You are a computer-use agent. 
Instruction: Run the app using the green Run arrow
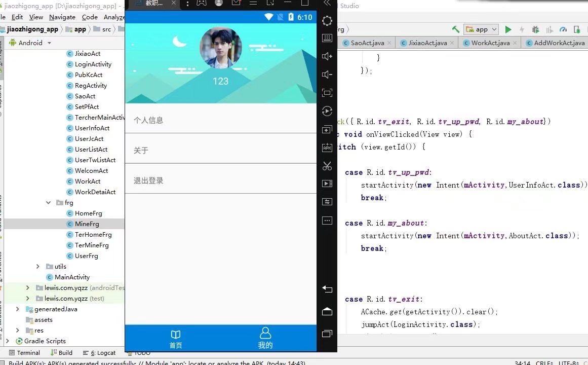coord(508,29)
